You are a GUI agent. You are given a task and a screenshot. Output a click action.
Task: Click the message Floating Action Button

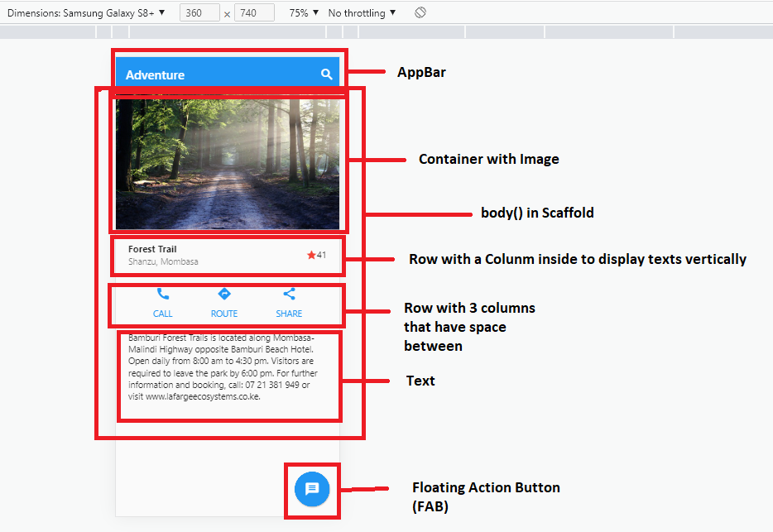(312, 490)
